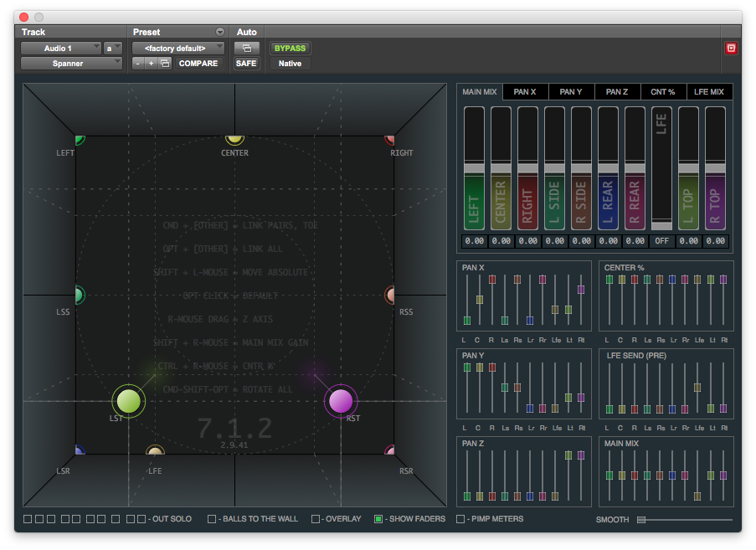Click the preset settings copy icon
This screenshot has height=550, width=756.
(x=165, y=64)
